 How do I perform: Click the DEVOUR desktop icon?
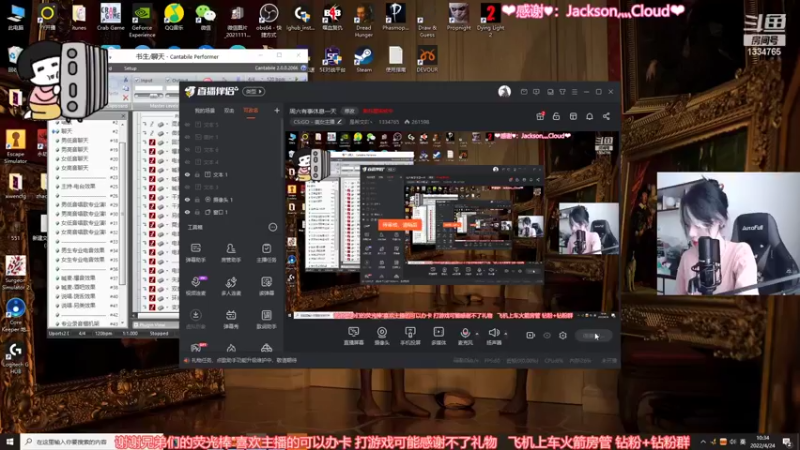coord(427,59)
